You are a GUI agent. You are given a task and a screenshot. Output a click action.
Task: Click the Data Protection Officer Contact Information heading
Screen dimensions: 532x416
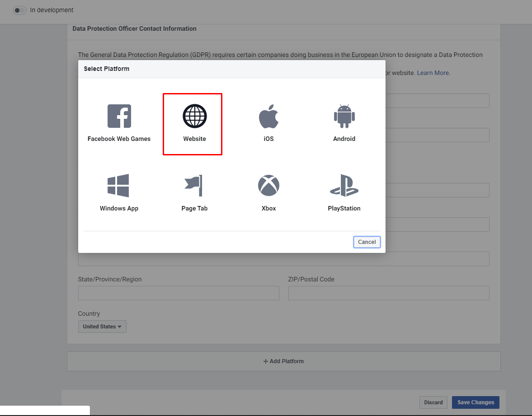[134, 29]
